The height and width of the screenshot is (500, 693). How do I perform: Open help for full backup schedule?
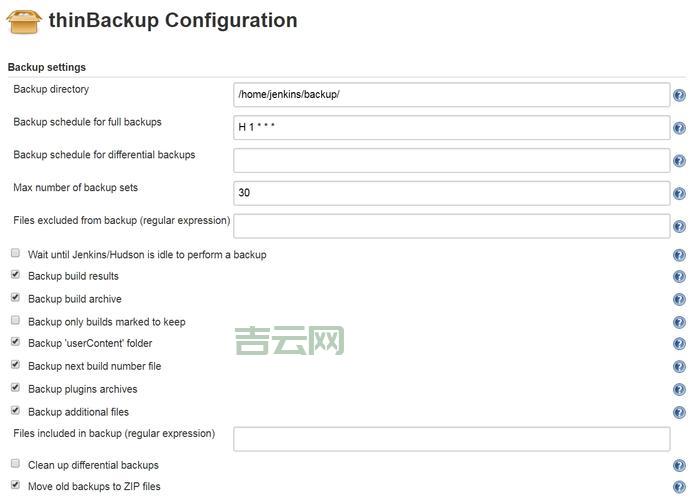pyautogui.click(x=679, y=128)
